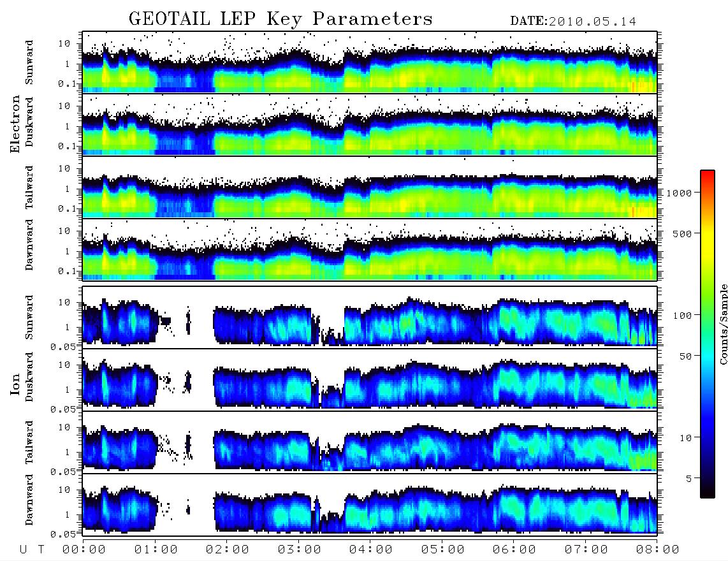The width and height of the screenshot is (728, 561).
Task: Click the Electron 'Tailward' panel label
Action: (x=29, y=187)
